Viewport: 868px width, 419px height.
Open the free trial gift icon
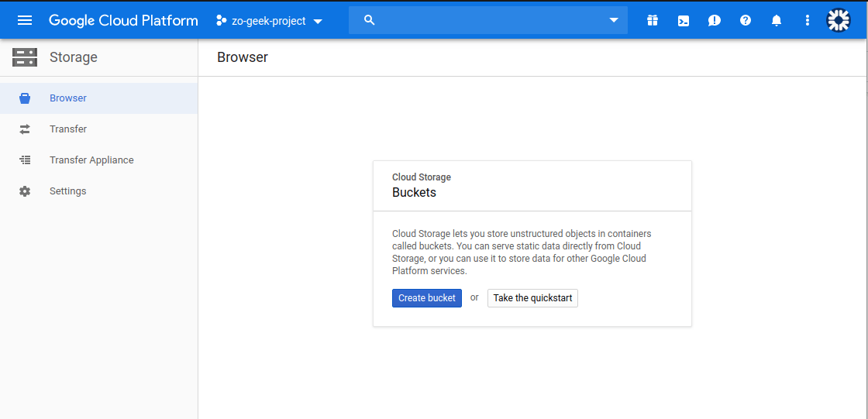(653, 20)
